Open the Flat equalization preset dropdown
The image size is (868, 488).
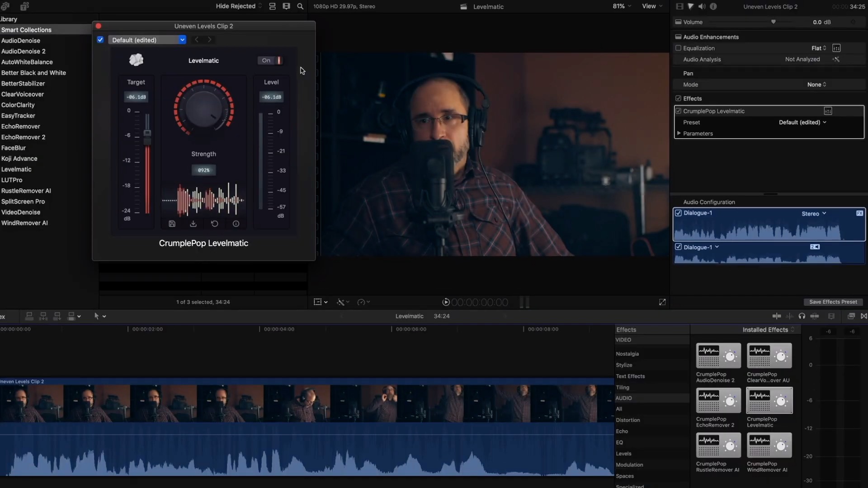pyautogui.click(x=819, y=48)
